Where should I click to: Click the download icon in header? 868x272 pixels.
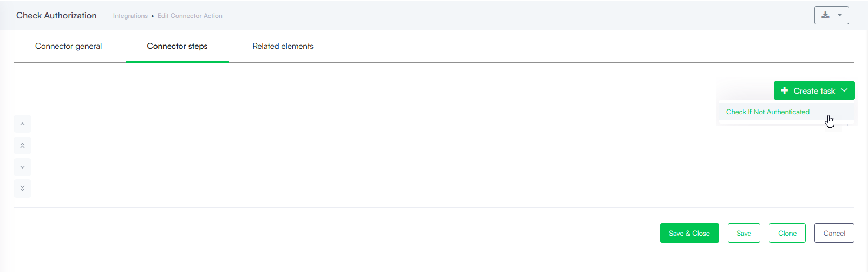tap(825, 15)
